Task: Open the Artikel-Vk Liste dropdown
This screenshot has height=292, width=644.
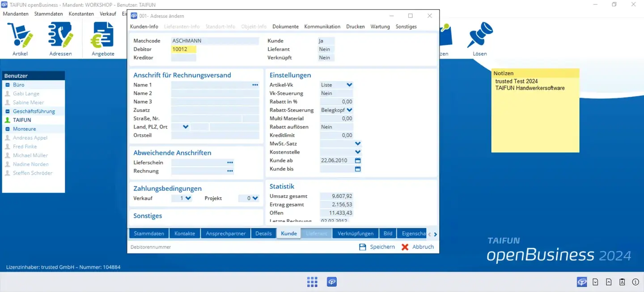Action: (349, 85)
